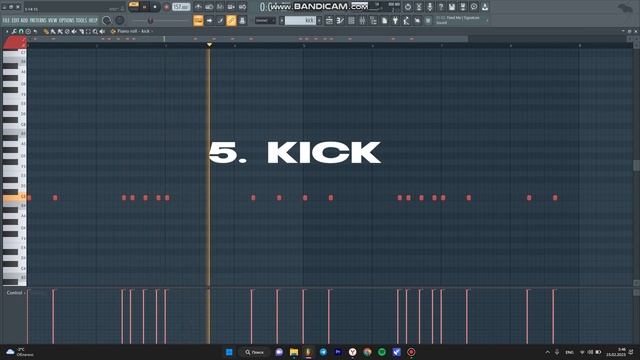Open Telegram from the taskbar
The height and width of the screenshot is (360, 640).
(x=323, y=352)
